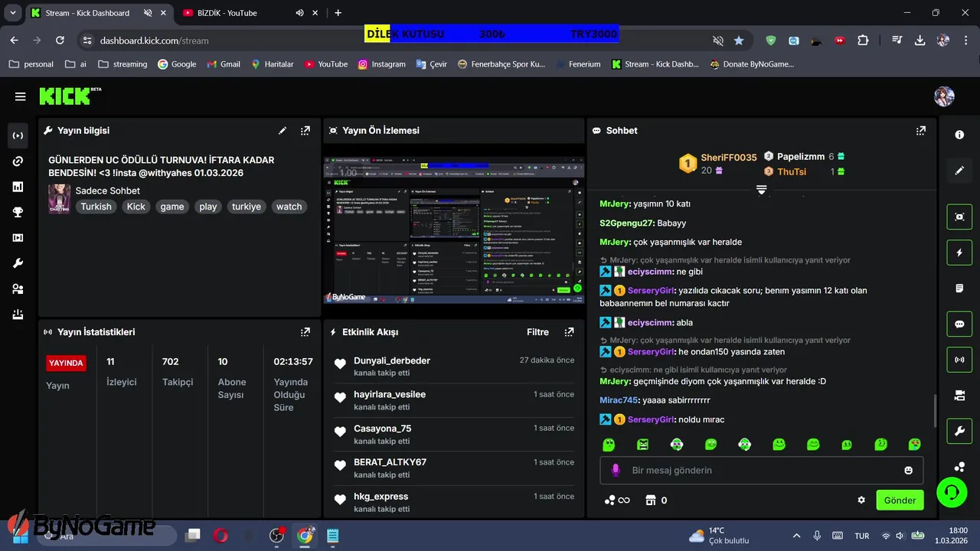Reload the page
The width and height of the screenshot is (980, 551).
coord(60,41)
